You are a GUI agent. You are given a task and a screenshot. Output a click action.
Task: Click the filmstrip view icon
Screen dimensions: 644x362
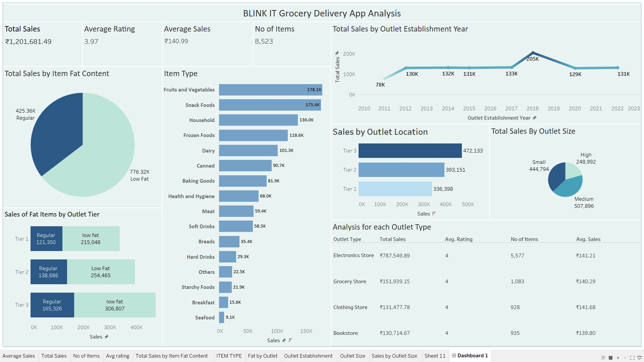603,358
